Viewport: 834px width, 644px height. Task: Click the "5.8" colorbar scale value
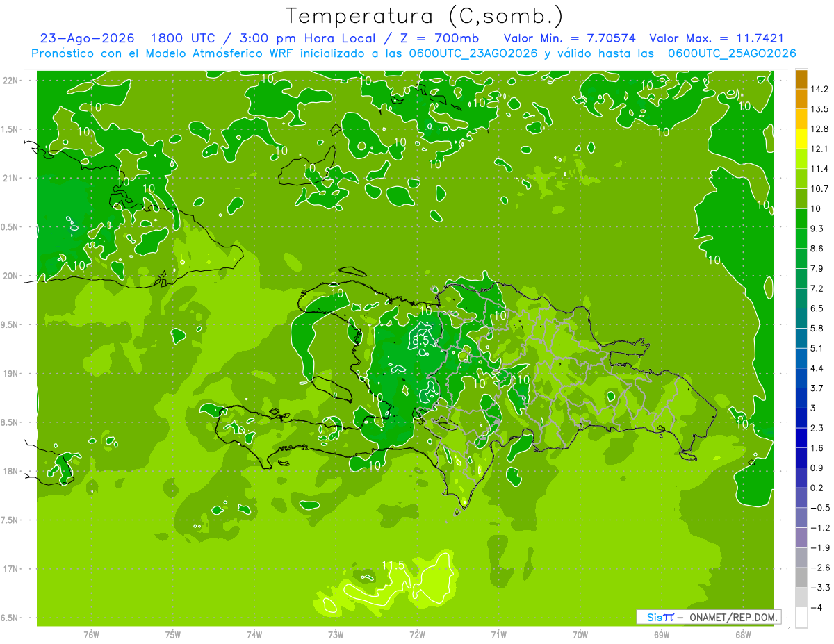(817, 329)
